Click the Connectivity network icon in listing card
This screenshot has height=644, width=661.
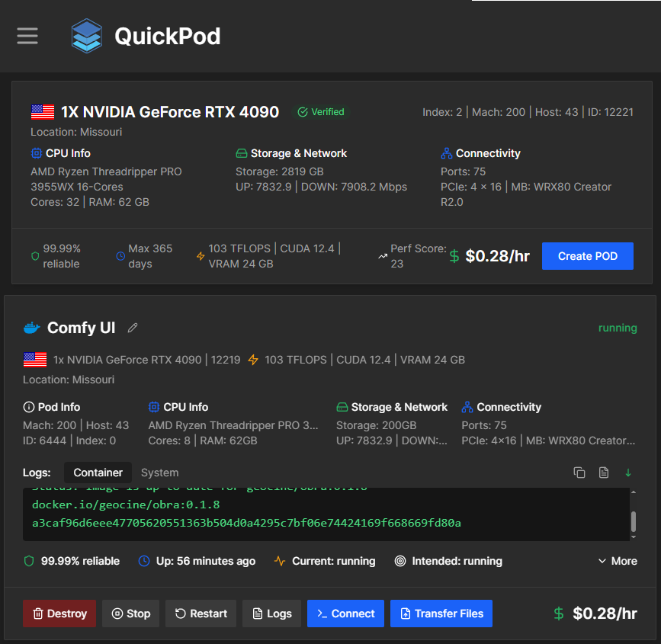[x=447, y=153]
